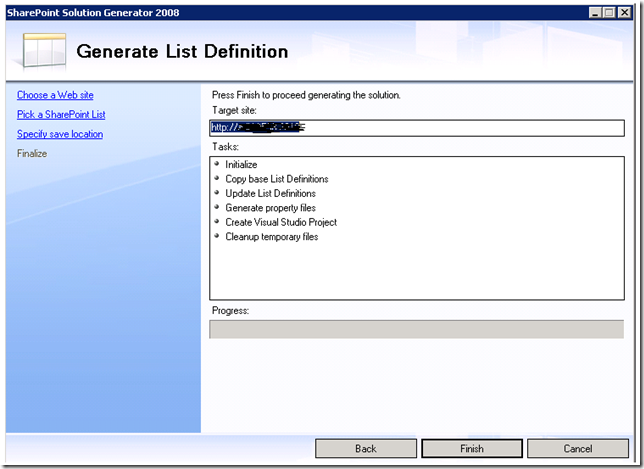Select the Generate property files task
644x469 pixels.
[x=270, y=208]
